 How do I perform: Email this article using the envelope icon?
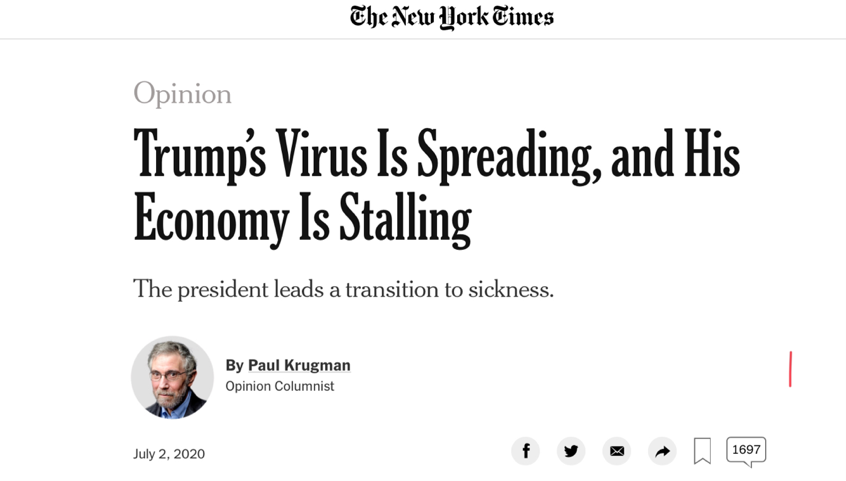(617, 451)
